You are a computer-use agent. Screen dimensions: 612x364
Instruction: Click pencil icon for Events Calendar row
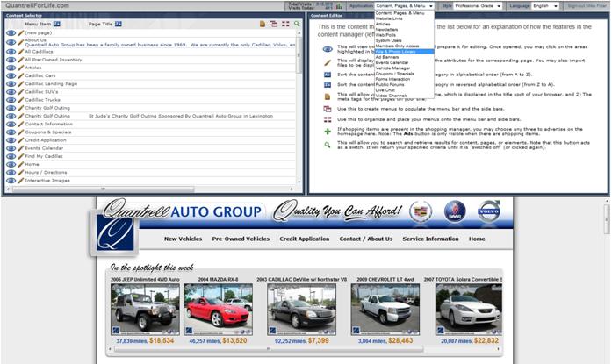tap(21, 148)
